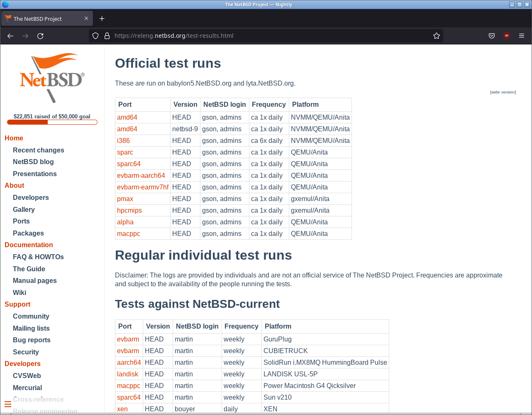Open Presentations sidebar link
The width and height of the screenshot is (532, 415).
click(35, 174)
